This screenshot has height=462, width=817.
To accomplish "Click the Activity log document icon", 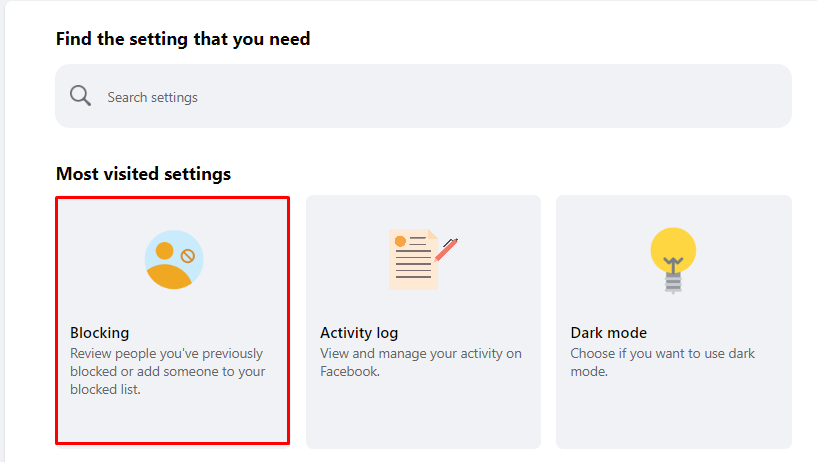I will tap(423, 259).
